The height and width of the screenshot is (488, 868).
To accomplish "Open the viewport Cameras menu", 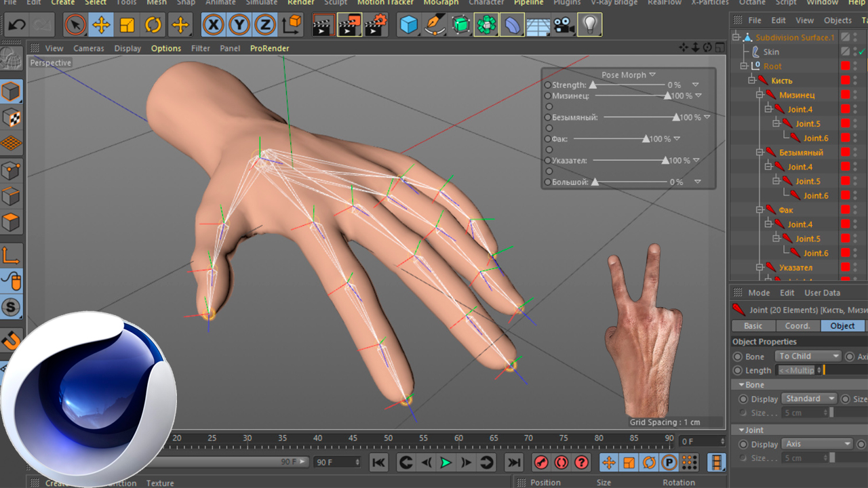I will (89, 48).
